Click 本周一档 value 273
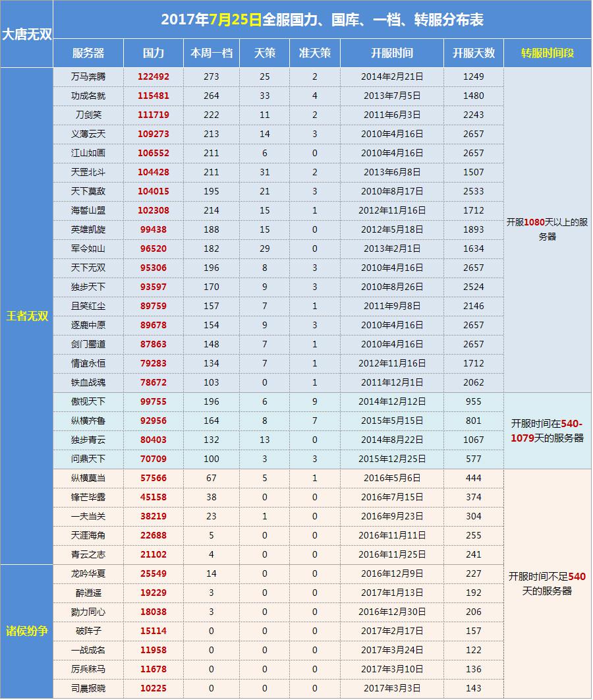 click(x=212, y=76)
